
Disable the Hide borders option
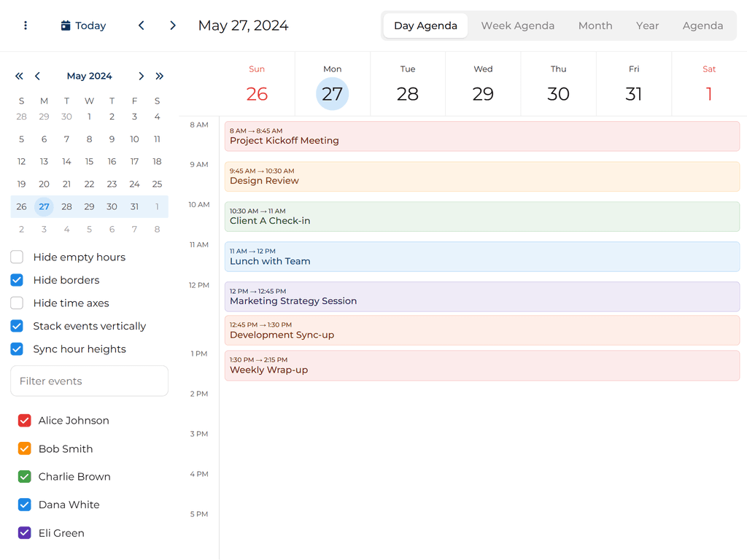click(16, 280)
